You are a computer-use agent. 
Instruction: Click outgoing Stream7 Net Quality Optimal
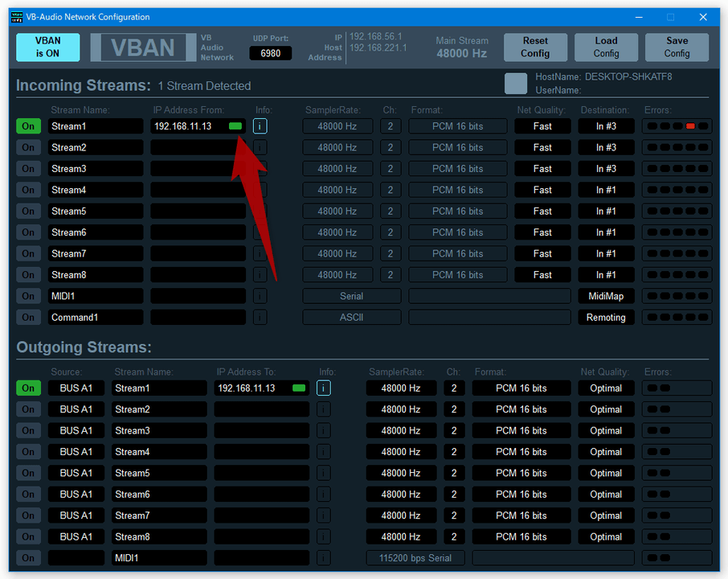coord(606,515)
